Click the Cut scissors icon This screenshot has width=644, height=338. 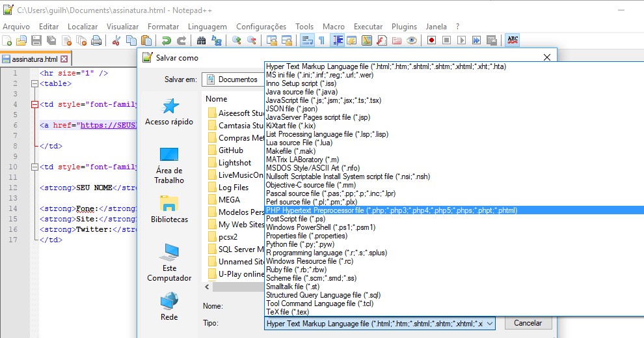tap(116, 40)
